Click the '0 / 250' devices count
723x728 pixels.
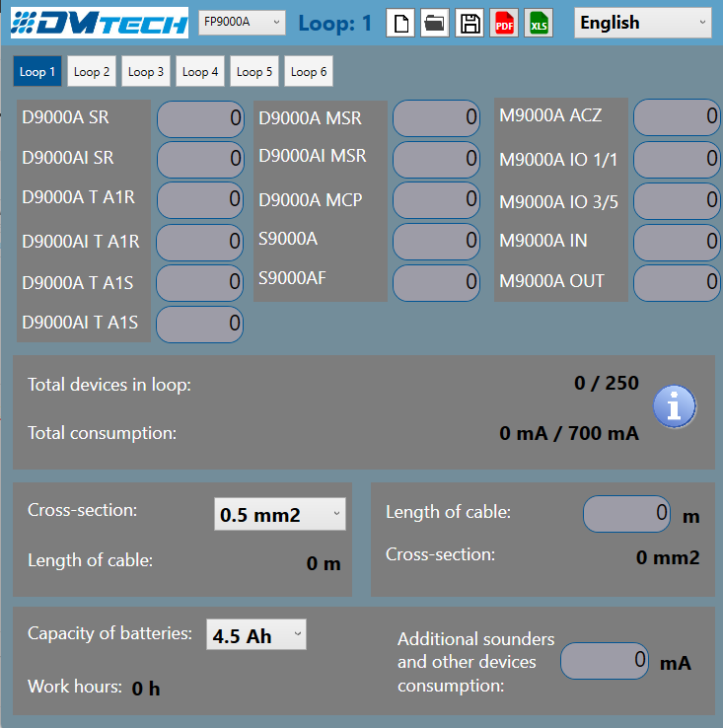[607, 383]
